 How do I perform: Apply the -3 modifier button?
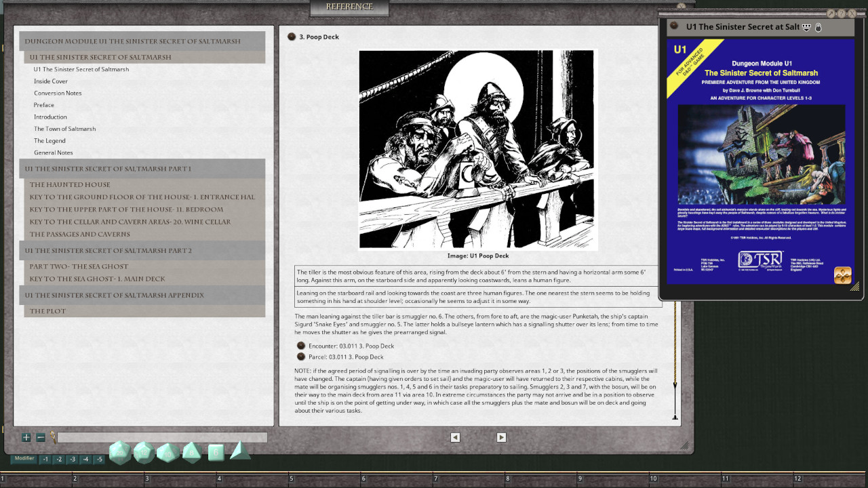click(73, 460)
